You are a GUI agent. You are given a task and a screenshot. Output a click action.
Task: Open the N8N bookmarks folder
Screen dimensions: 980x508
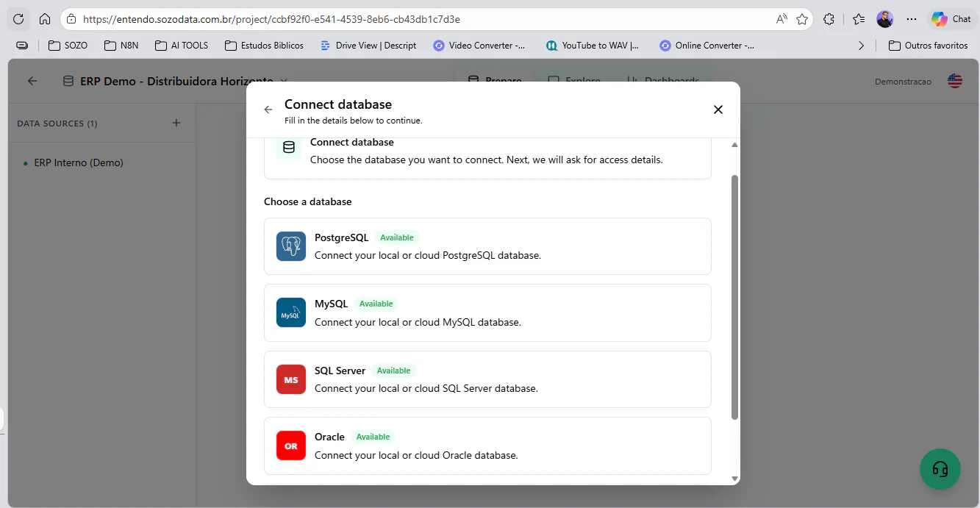coord(121,46)
